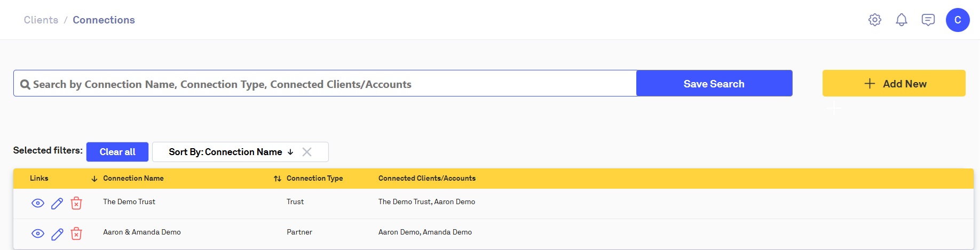Open the user avatar "C" menu
Image resolution: width=980 pixels, height=250 pixels.
958,20
